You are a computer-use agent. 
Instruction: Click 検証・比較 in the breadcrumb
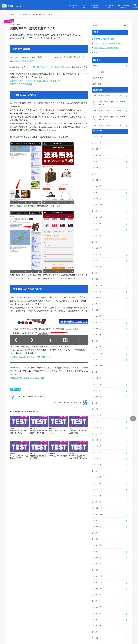tap(26, 14)
